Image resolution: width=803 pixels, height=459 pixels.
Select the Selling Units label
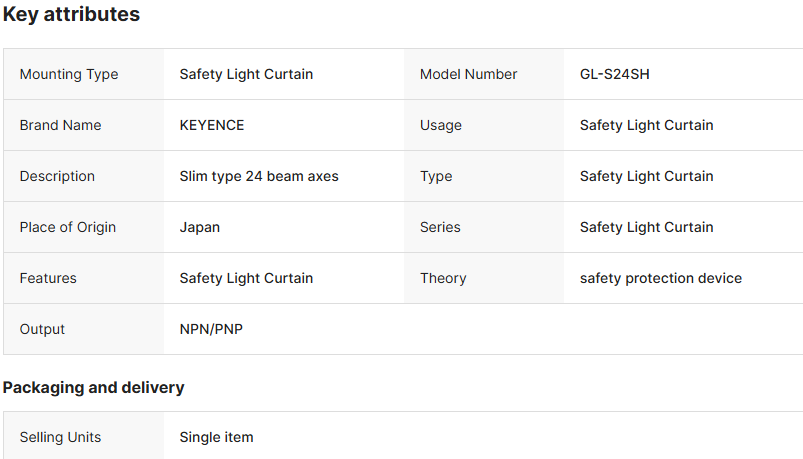pyautogui.click(x=60, y=437)
